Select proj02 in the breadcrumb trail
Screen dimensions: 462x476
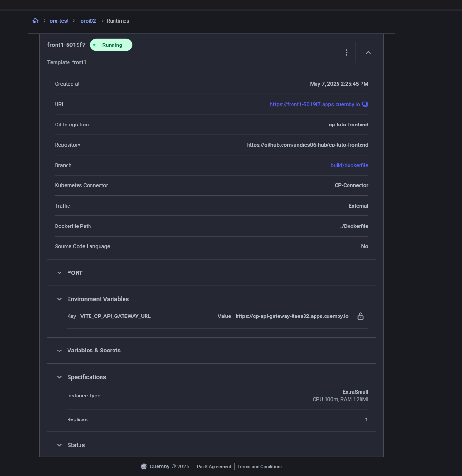88,21
